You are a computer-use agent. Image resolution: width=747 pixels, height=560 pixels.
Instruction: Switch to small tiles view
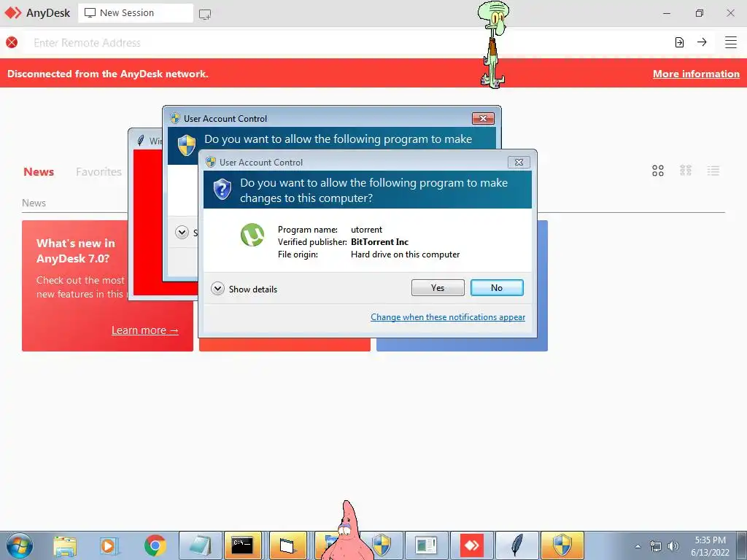click(686, 171)
